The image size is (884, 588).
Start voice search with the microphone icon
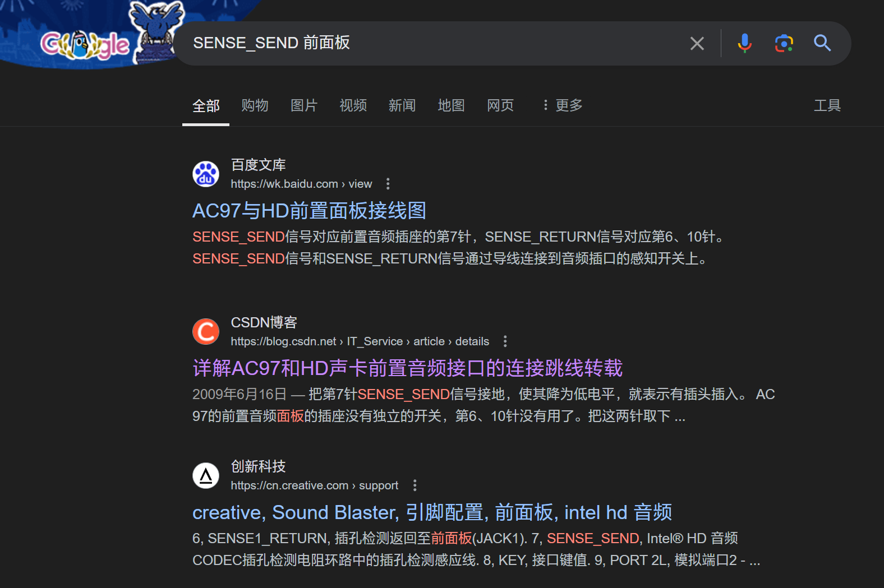pyautogui.click(x=744, y=43)
